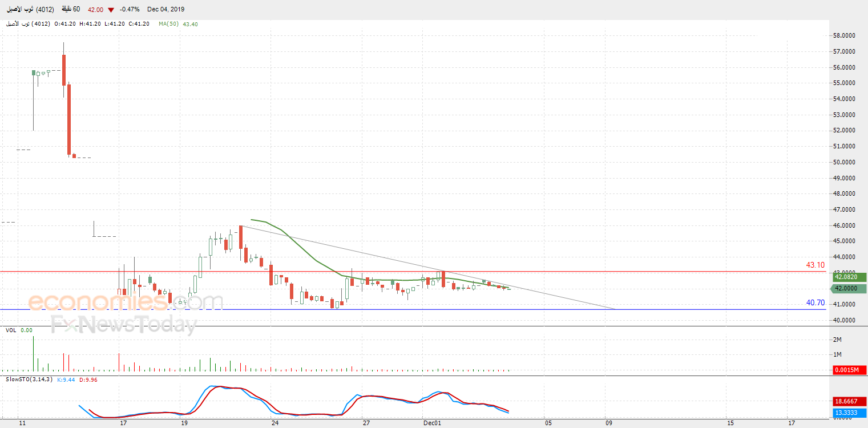Click the 43.10 resistance level label
Viewport: 868px width, 428px height.
point(815,265)
